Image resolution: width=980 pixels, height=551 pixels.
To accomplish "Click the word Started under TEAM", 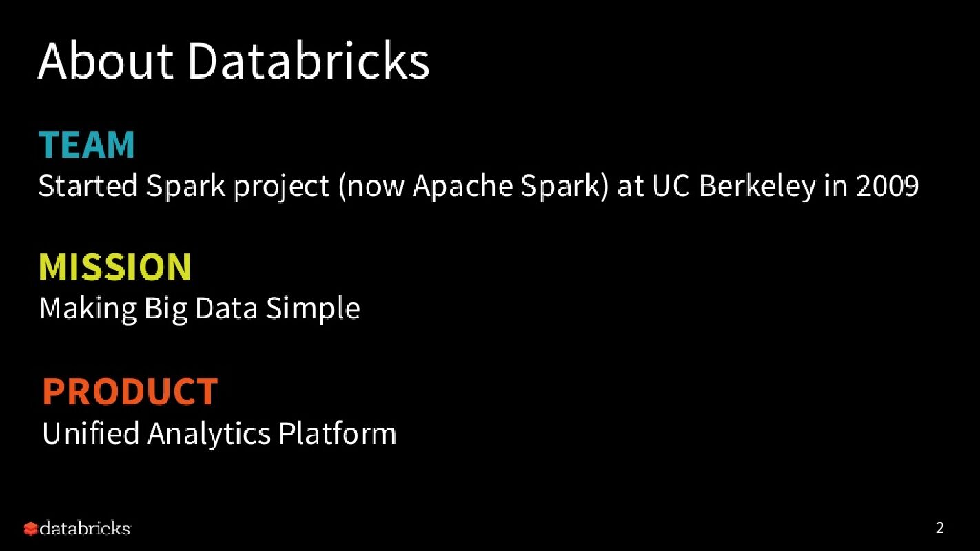I will click(x=88, y=187).
